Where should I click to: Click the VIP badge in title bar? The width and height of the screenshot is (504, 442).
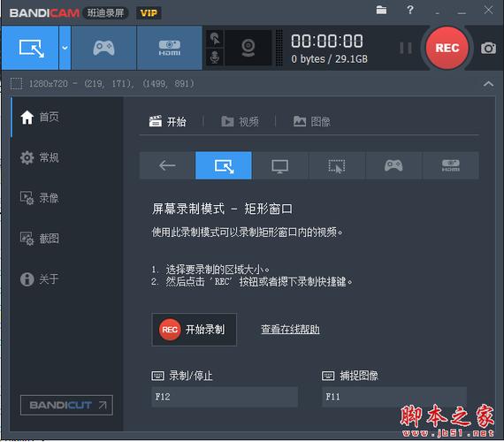(x=149, y=13)
